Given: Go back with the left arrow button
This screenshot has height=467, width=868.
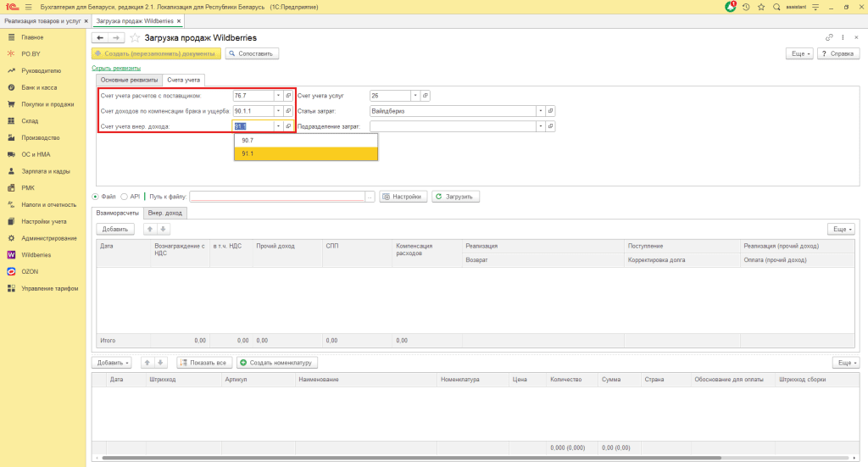Looking at the screenshot, I should tap(99, 38).
